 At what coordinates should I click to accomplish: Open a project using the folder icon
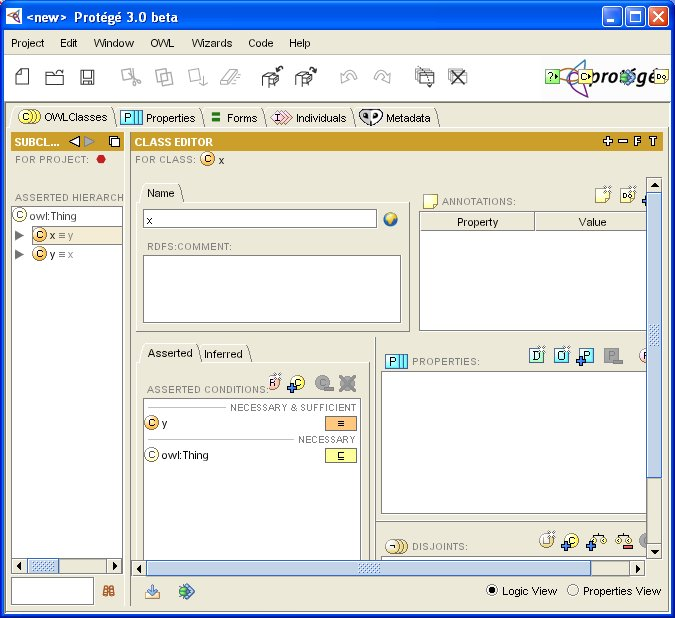click(x=55, y=77)
